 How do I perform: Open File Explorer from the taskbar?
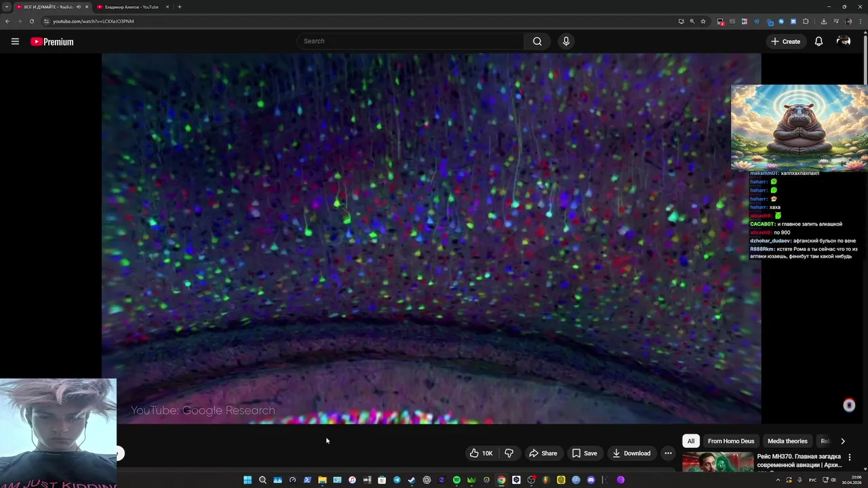click(322, 480)
